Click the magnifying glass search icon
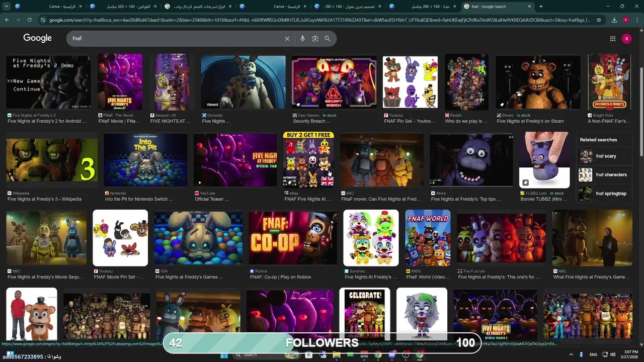Screen dimensions: 644x362 coord(327,39)
